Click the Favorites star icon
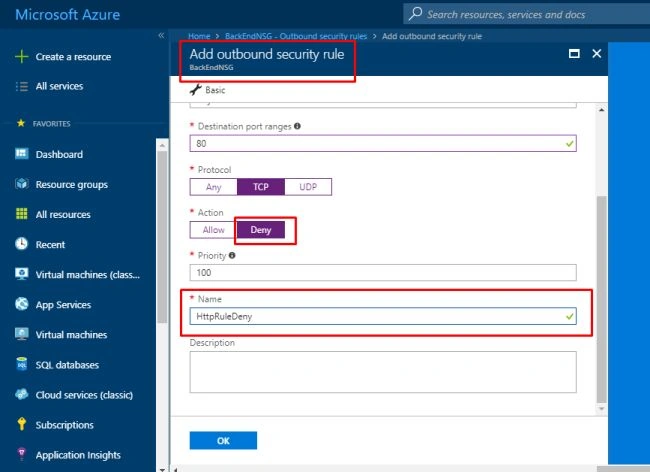650x472 pixels. pyautogui.click(x=21, y=123)
